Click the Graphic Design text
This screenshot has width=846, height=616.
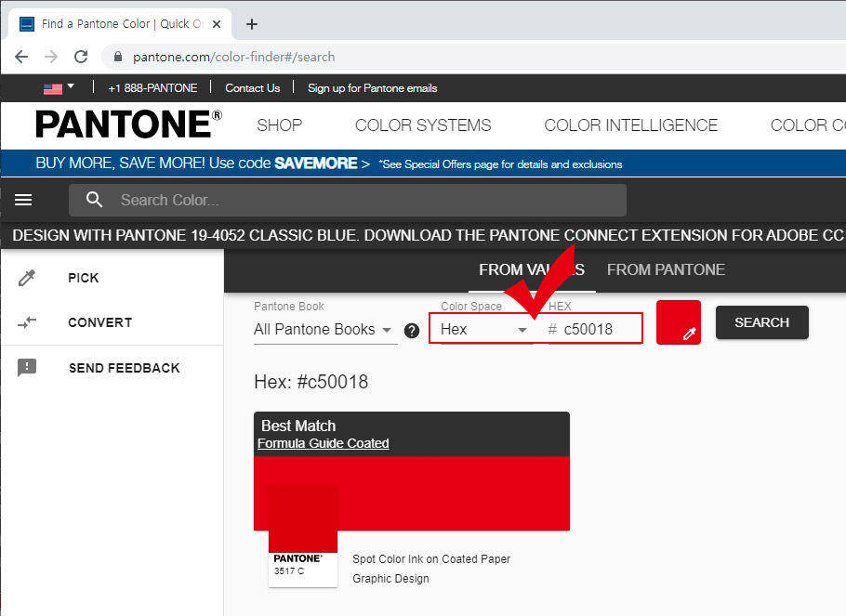pyautogui.click(x=390, y=578)
